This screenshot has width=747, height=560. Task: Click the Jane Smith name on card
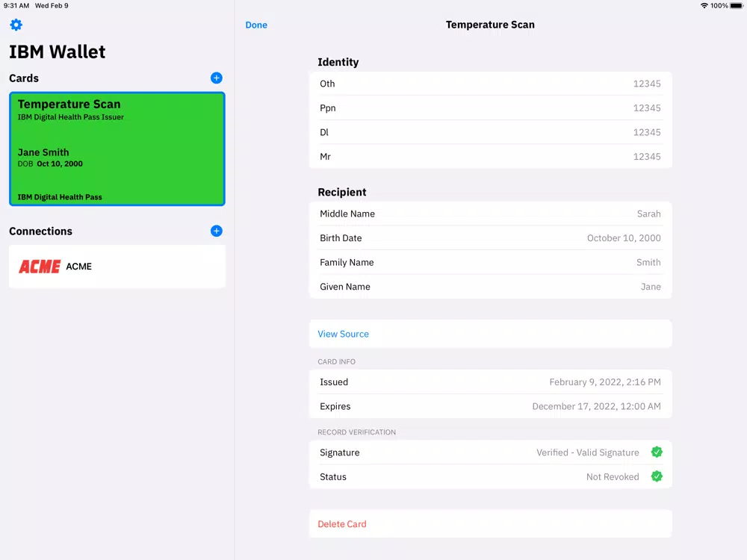tap(43, 152)
